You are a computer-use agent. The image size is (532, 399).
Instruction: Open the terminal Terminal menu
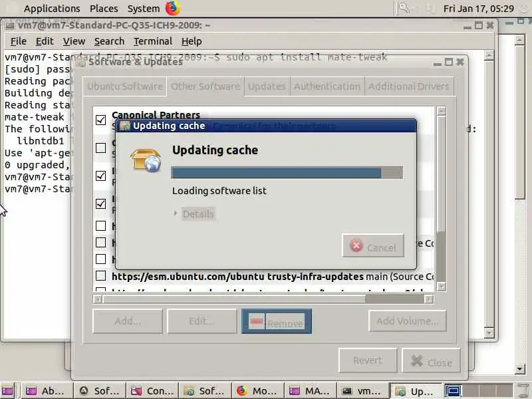click(153, 41)
